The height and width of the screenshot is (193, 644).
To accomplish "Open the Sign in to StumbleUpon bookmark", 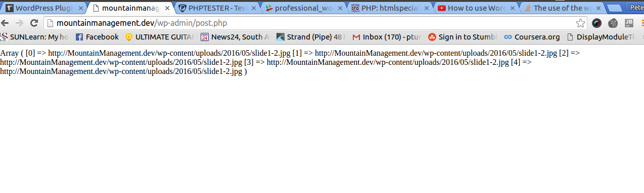I will point(463,37).
